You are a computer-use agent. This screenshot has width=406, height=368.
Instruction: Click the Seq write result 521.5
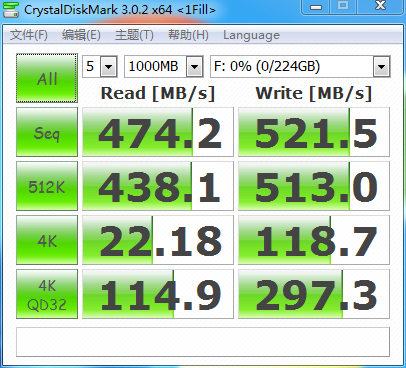314,132
